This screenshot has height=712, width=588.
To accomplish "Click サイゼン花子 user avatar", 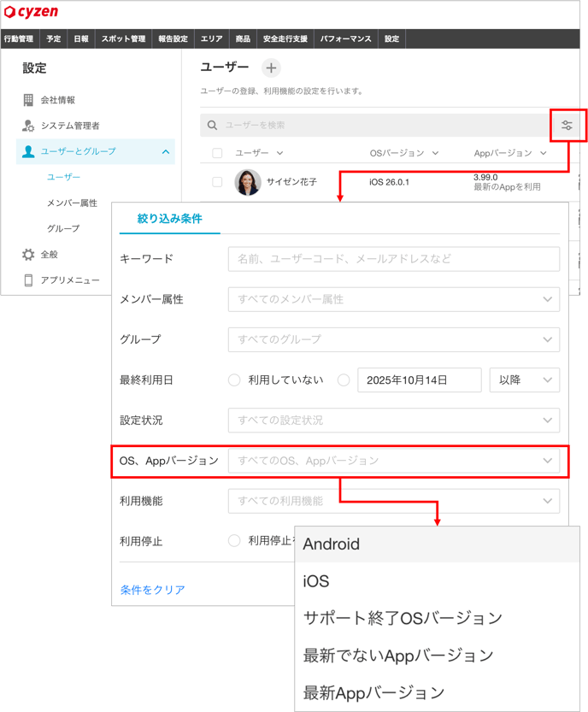I will (x=248, y=182).
